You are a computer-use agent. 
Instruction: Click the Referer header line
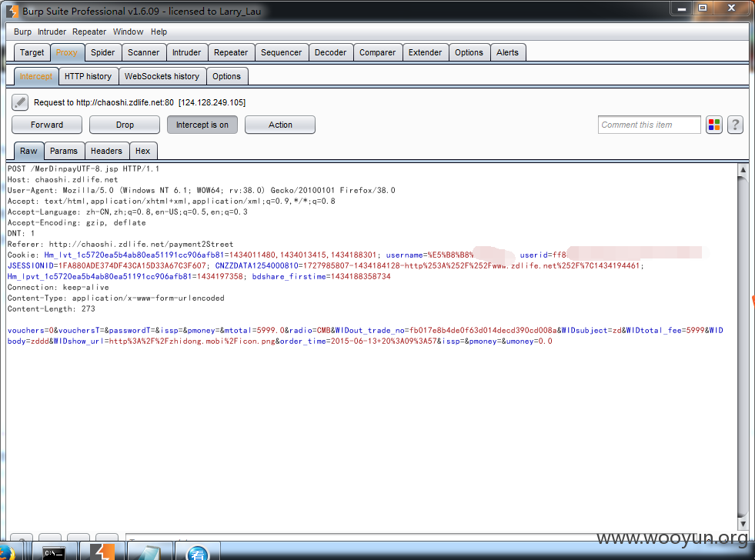(120, 245)
